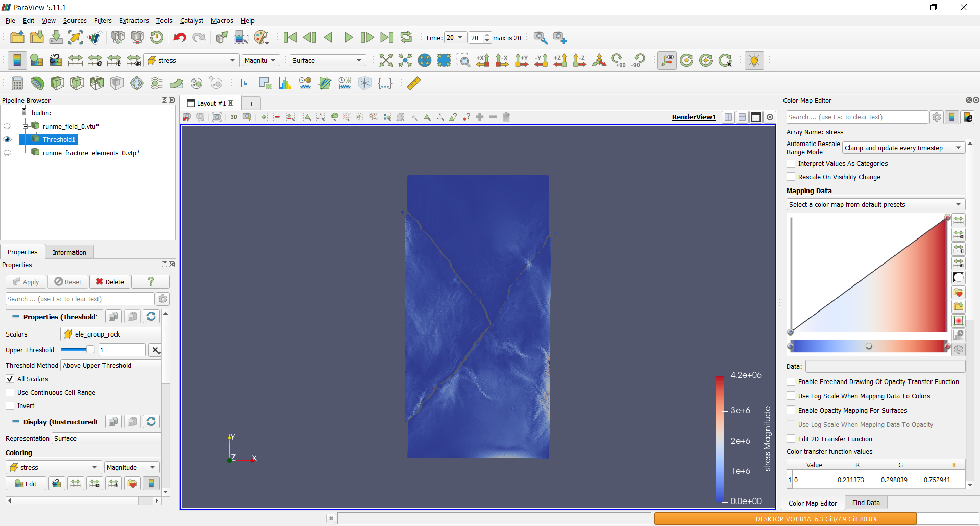Check Edit 2D Transfer Function
This screenshot has width=980, height=526.
[x=791, y=439]
